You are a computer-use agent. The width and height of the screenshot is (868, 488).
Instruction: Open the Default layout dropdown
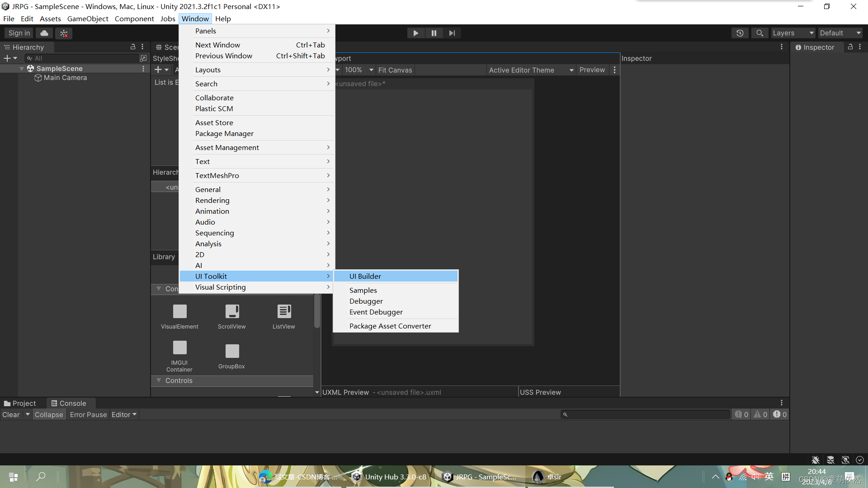[x=840, y=33]
